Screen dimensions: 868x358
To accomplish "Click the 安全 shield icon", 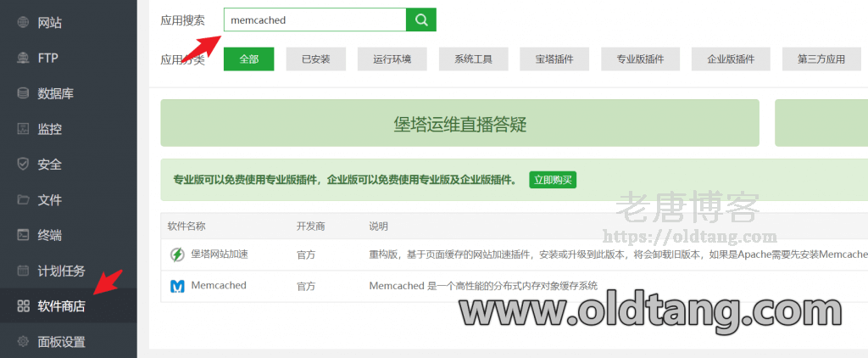I will pyautogui.click(x=24, y=165).
